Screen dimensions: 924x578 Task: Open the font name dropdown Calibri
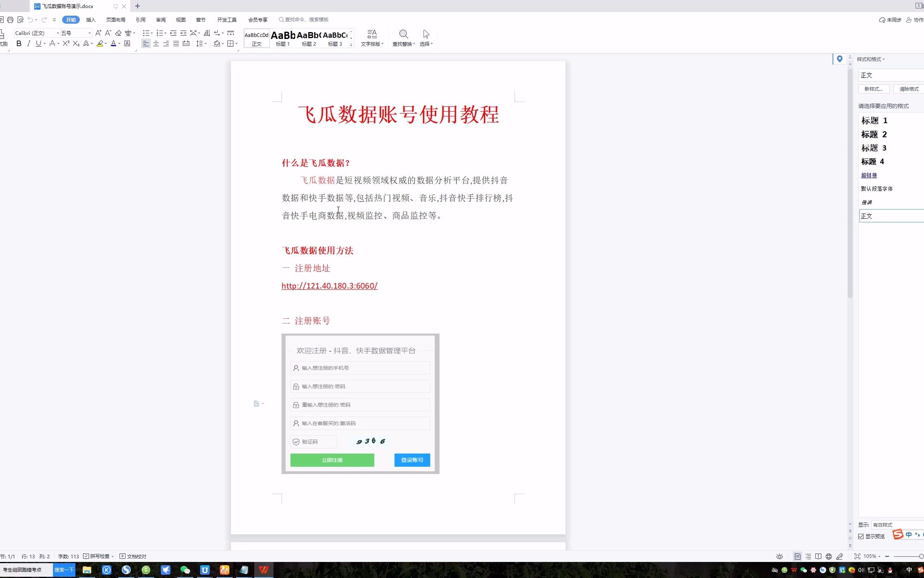point(58,33)
